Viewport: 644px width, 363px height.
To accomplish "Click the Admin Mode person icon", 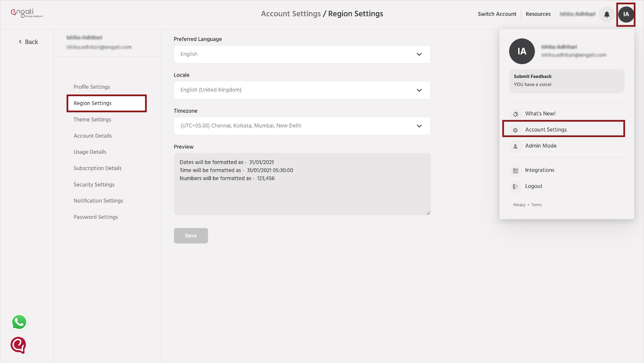I will point(515,146).
